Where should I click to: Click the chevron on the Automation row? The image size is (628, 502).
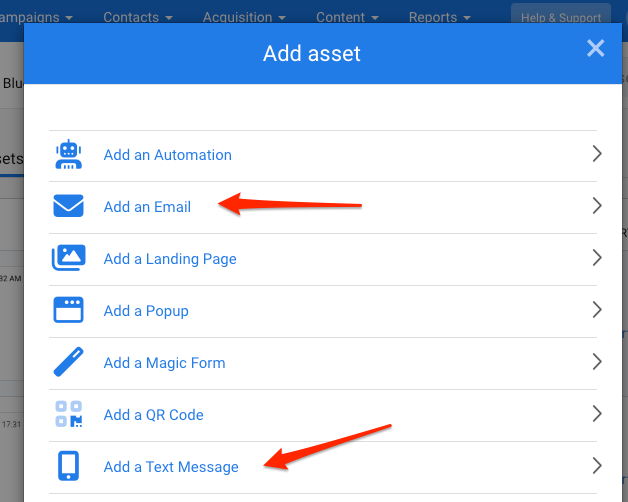pyautogui.click(x=597, y=154)
